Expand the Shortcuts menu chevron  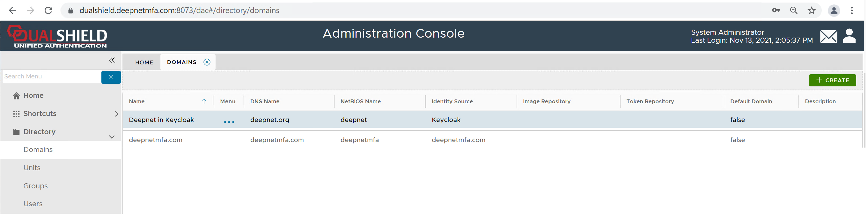pyautogui.click(x=116, y=114)
